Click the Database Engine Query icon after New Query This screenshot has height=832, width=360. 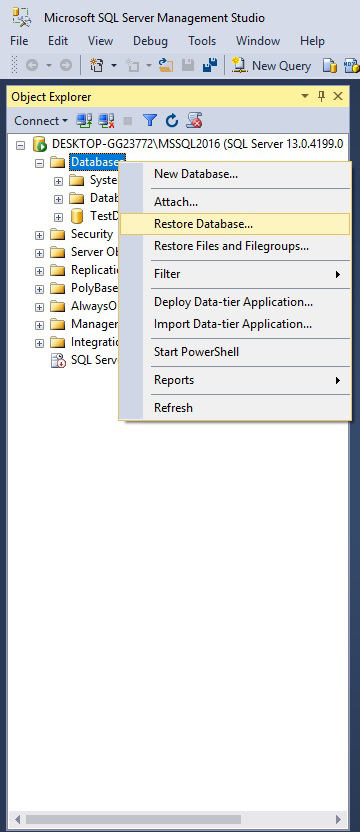[330, 66]
